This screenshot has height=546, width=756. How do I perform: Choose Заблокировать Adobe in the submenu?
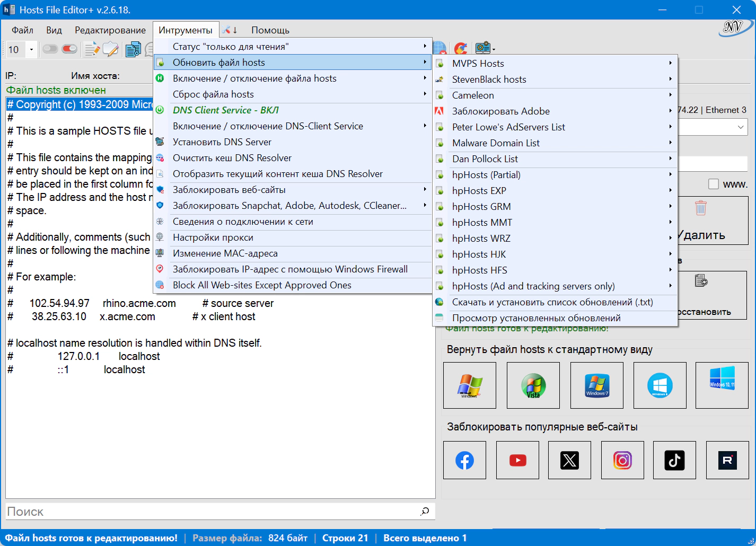[555, 111]
